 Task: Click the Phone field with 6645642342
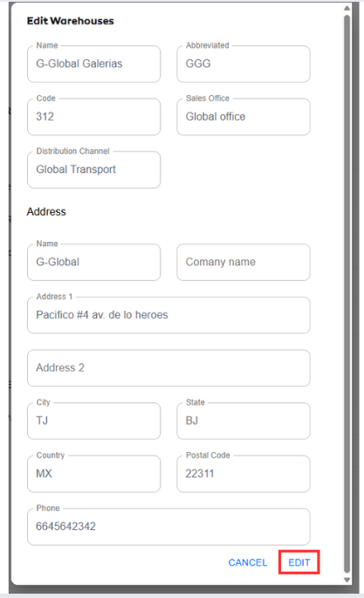point(168,526)
